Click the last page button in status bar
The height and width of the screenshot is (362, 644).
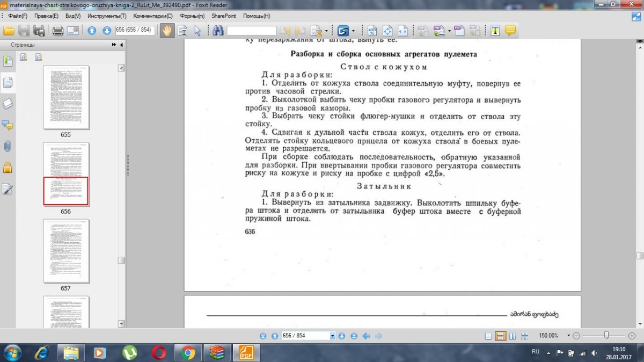click(354, 336)
